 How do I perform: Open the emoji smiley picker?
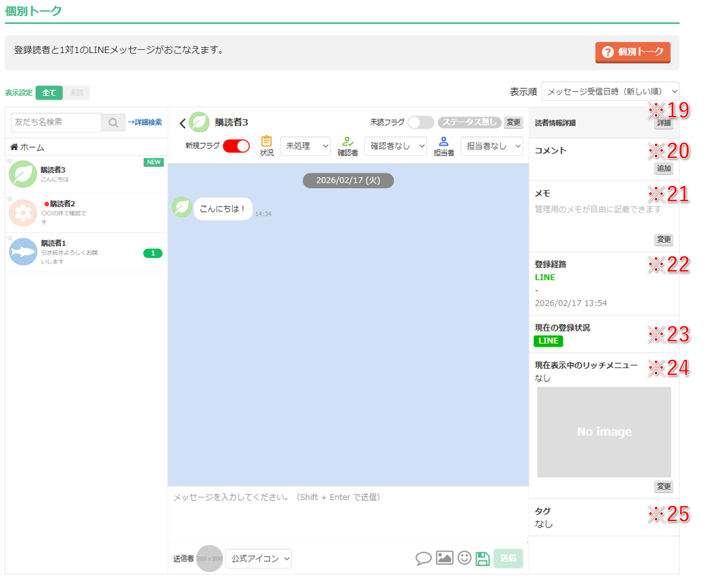(x=464, y=558)
